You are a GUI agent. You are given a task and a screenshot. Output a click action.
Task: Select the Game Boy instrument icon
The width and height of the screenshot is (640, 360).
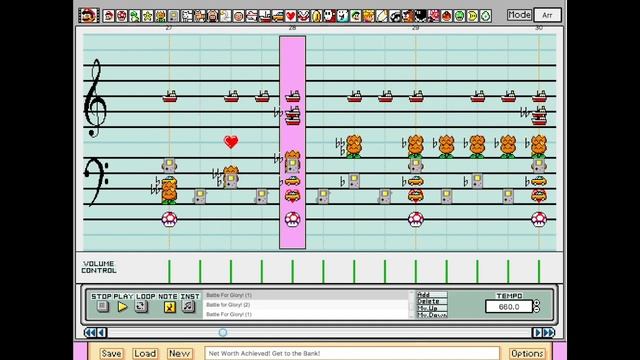(174, 16)
